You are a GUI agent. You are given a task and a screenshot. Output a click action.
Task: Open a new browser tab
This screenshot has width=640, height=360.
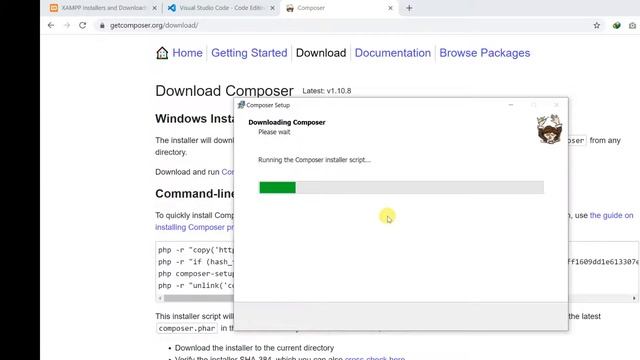coord(409,8)
